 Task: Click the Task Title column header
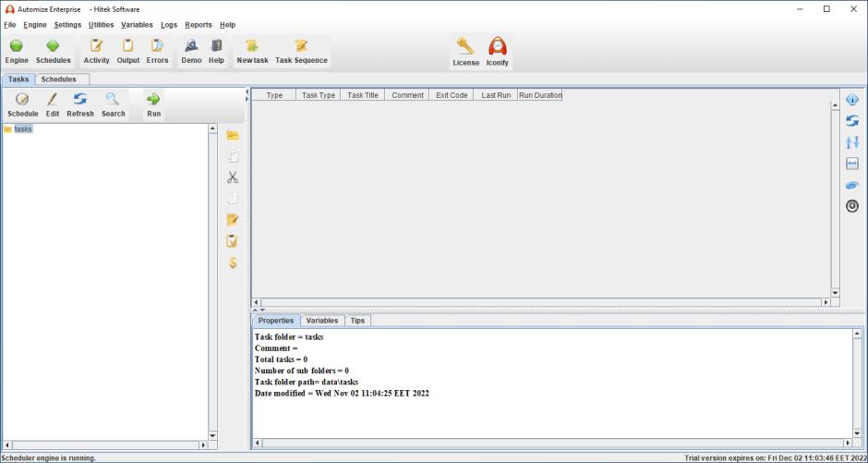pos(363,95)
